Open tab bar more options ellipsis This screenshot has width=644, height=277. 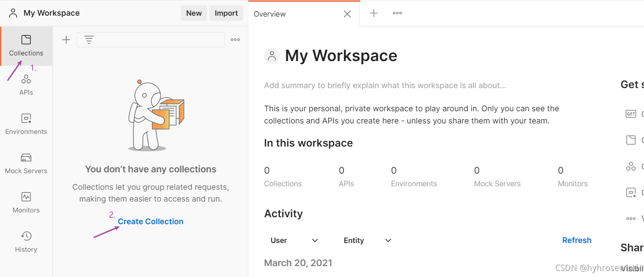[397, 13]
